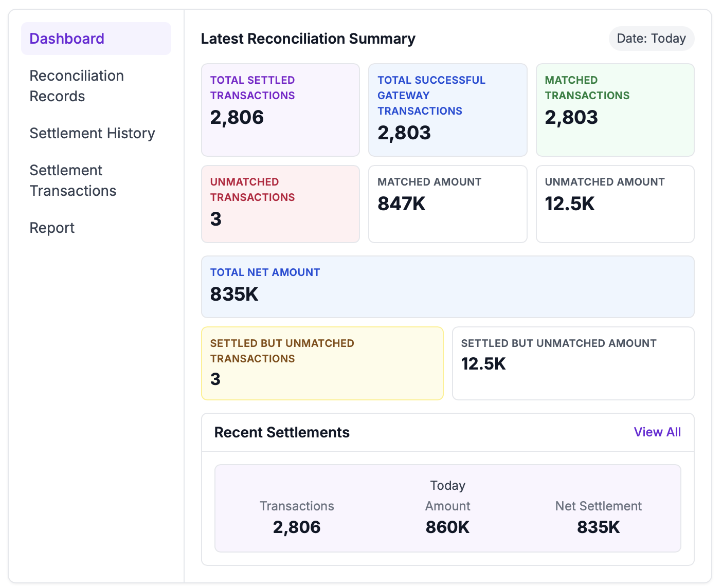This screenshot has width=722, height=588.
Task: Click the 860K Amount value
Action: (x=447, y=526)
